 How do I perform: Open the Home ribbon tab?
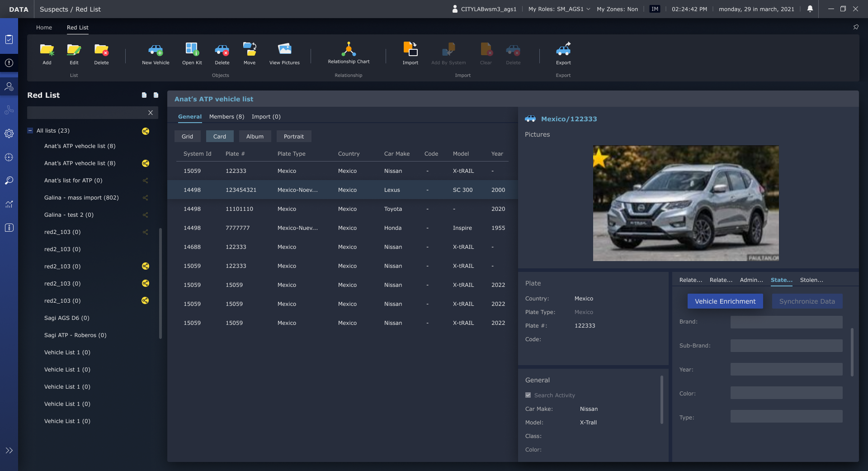click(44, 28)
